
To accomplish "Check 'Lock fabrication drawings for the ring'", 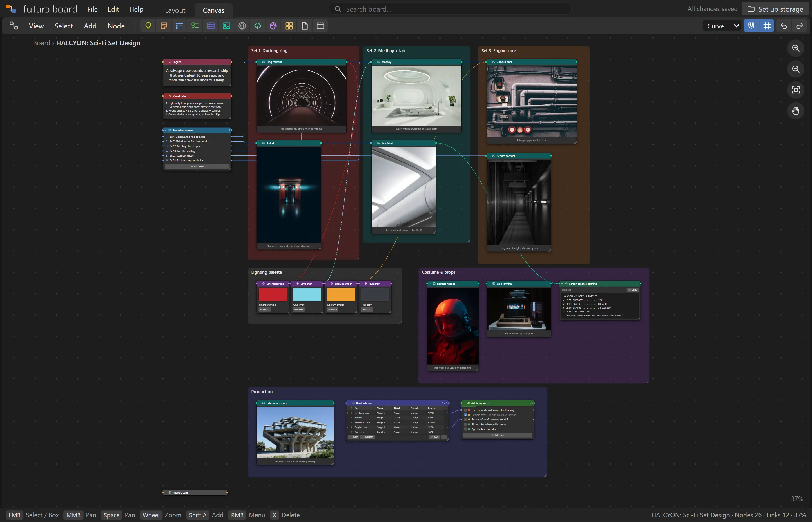I will coord(465,410).
